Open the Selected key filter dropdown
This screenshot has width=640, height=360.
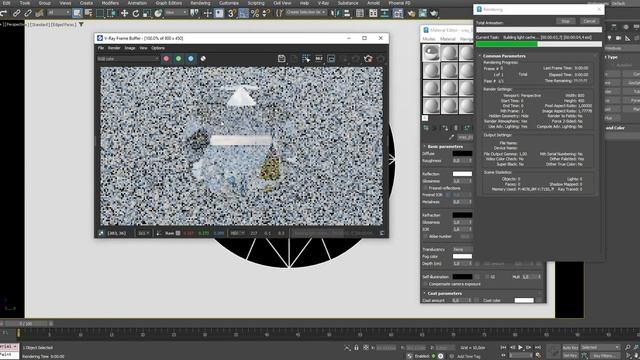pos(600,348)
